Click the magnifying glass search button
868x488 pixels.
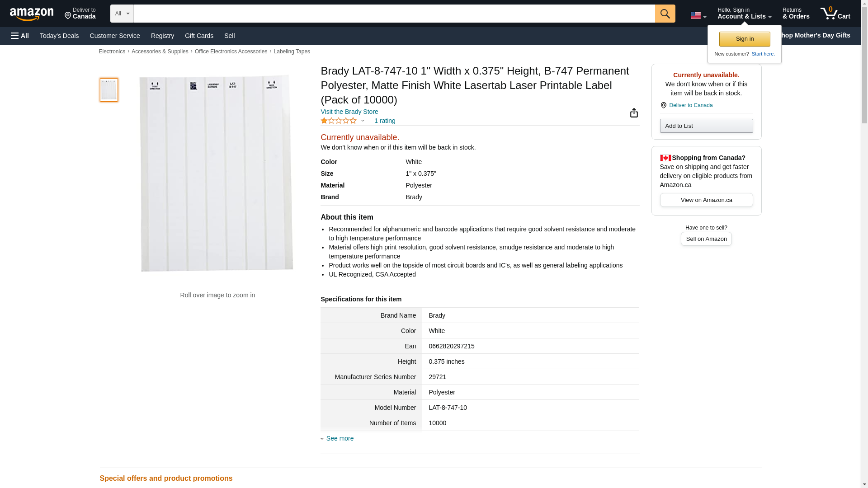coord(665,14)
